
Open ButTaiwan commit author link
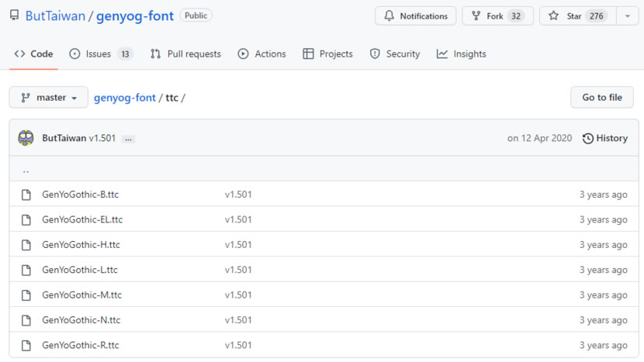click(x=64, y=138)
